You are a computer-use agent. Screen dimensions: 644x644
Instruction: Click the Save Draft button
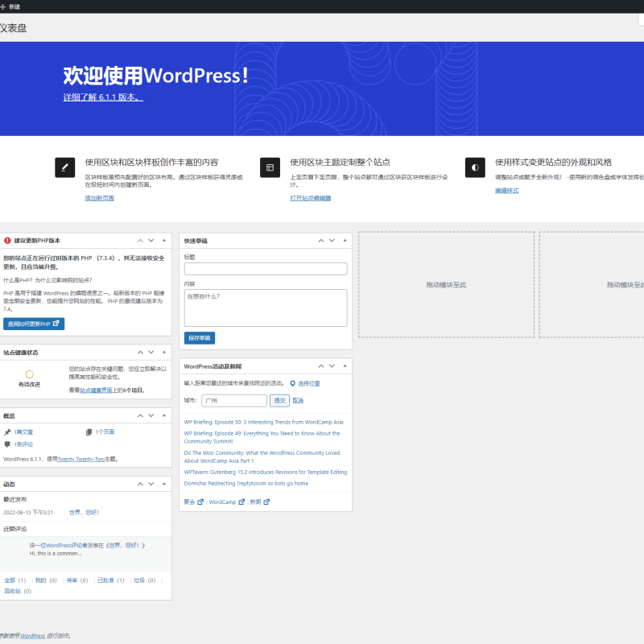200,338
